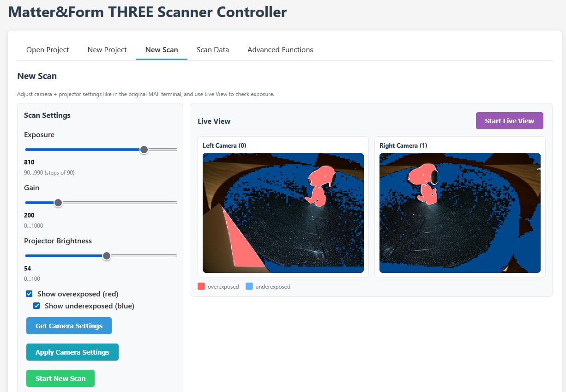Click the Projector Brightness slider handle
Screen dimensions: 566x392
pyautogui.click(x=107, y=256)
